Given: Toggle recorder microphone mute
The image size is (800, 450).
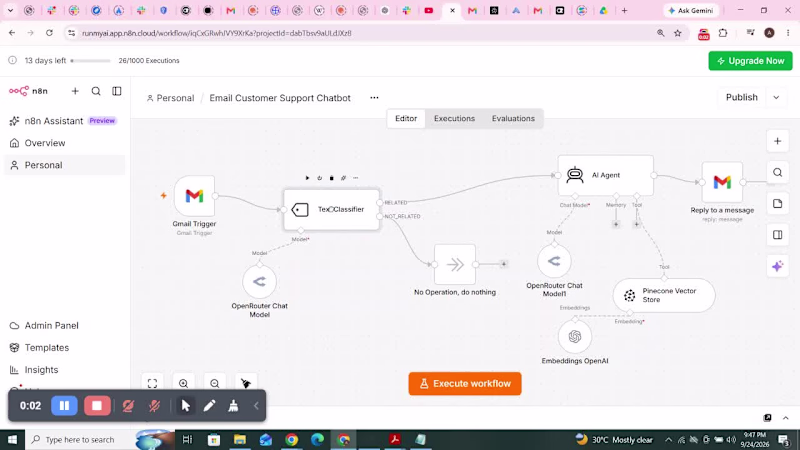Looking at the screenshot, I should (x=154, y=406).
